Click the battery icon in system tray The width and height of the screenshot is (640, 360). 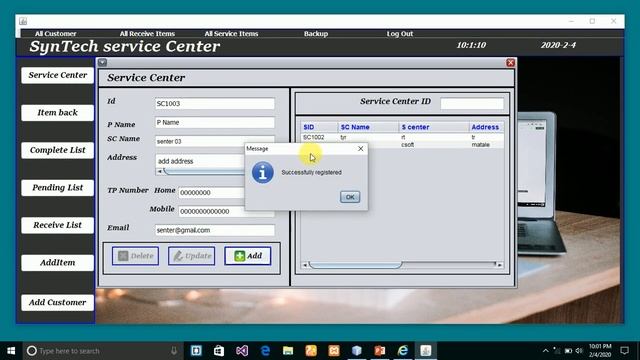(x=568, y=351)
